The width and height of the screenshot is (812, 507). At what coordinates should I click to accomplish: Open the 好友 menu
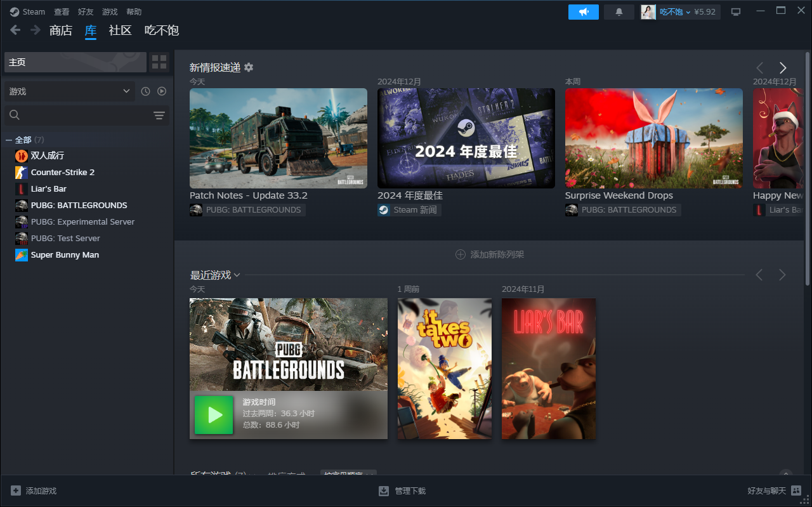click(x=86, y=11)
